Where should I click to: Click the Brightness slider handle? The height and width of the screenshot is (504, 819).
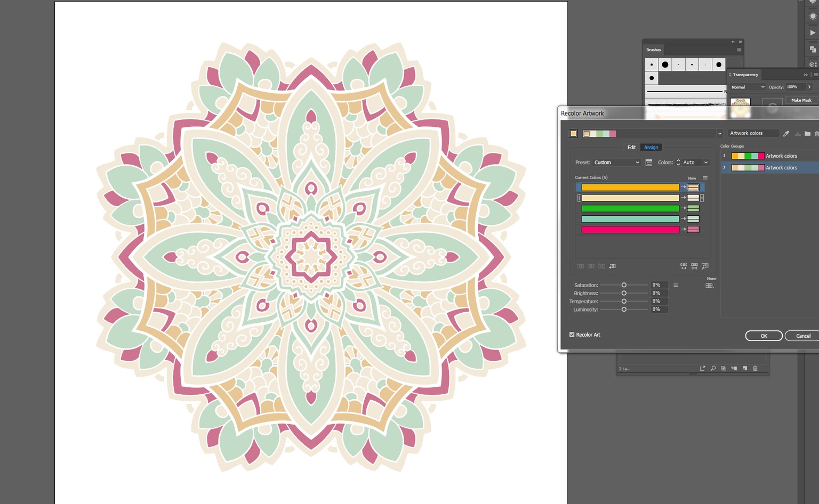624,293
